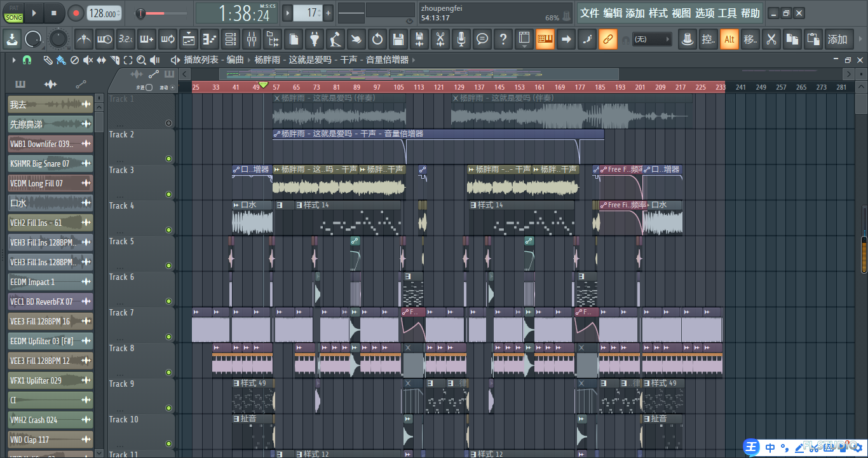Toggle the 3.2.1 countdown before recording
This screenshot has height=458, width=868.
click(126, 39)
